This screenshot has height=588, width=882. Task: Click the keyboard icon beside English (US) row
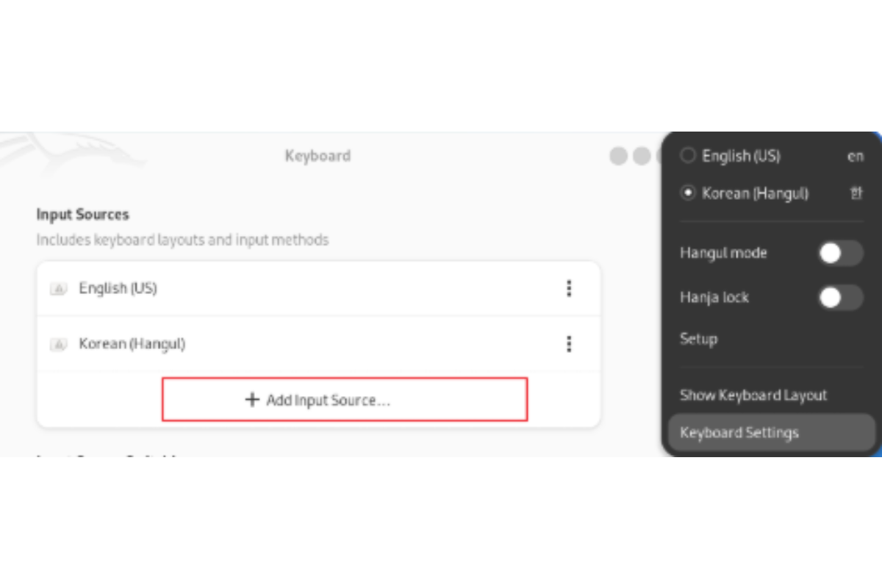[58, 289]
